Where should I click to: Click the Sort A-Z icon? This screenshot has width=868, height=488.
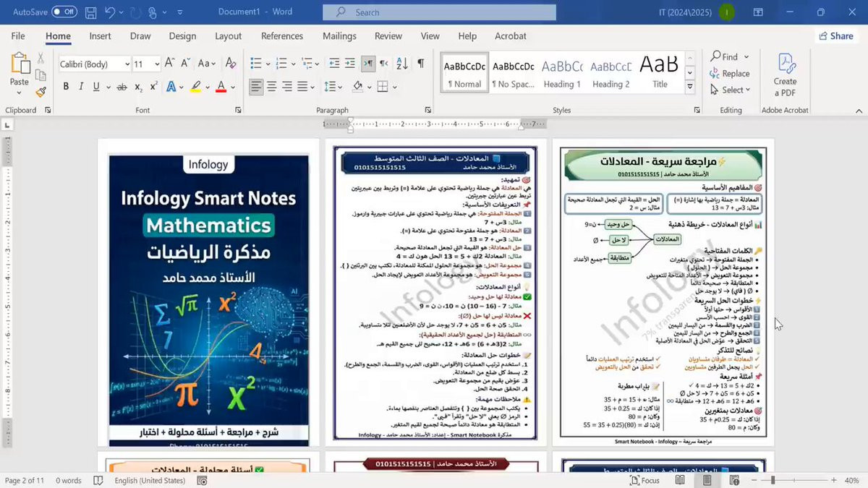click(403, 64)
